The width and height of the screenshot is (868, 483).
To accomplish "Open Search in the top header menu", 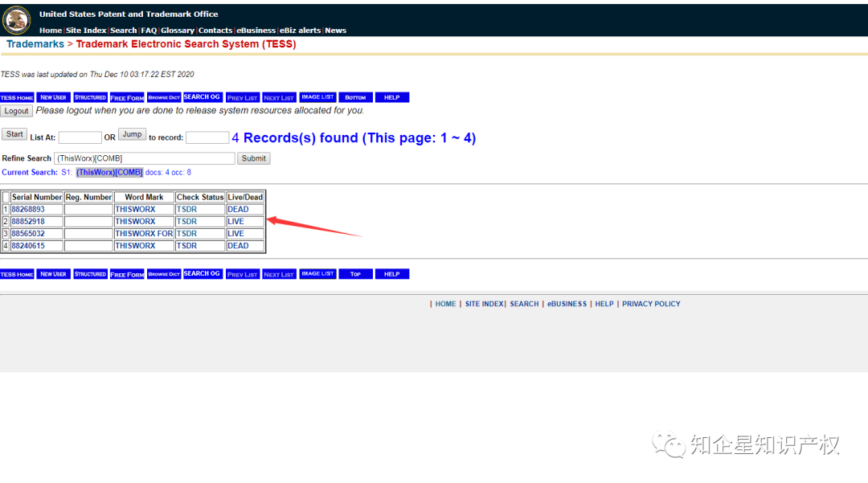I will pyautogui.click(x=124, y=31).
